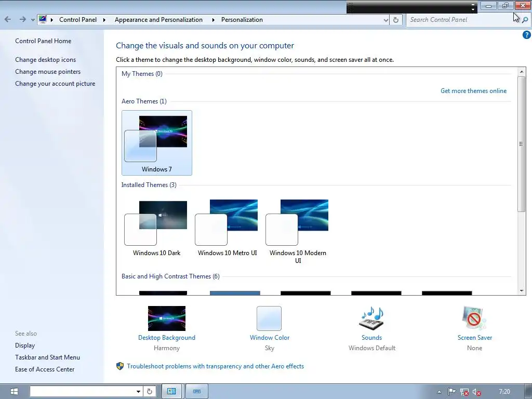This screenshot has width=532, height=399.
Task: Open the Sounds link
Action: 371,338
